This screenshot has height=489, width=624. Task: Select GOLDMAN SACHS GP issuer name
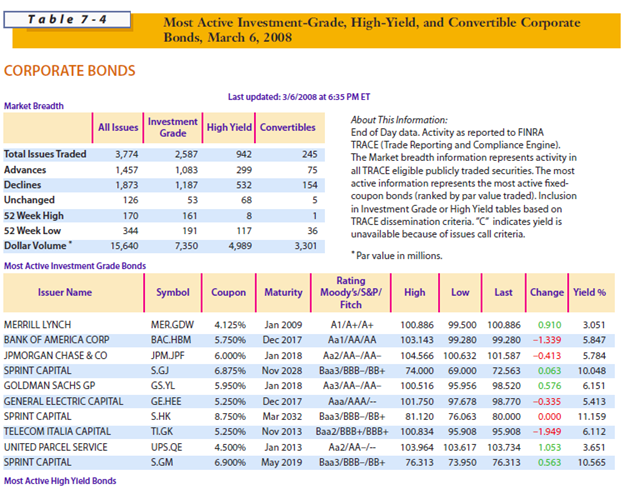(x=50, y=386)
